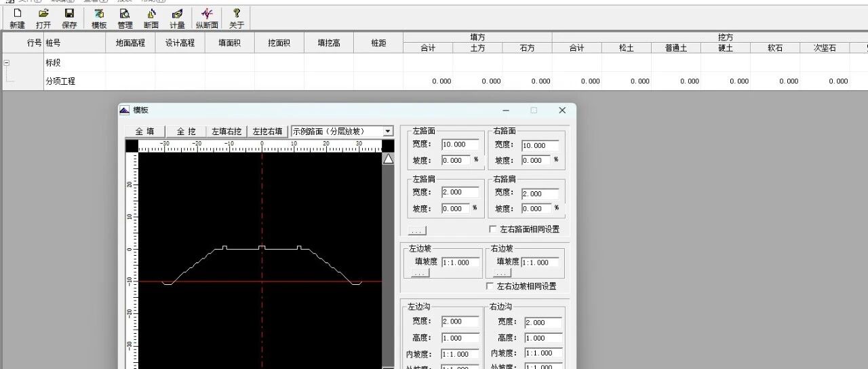
Task: Click the 右边沟 高度 input field
Action: (543, 338)
